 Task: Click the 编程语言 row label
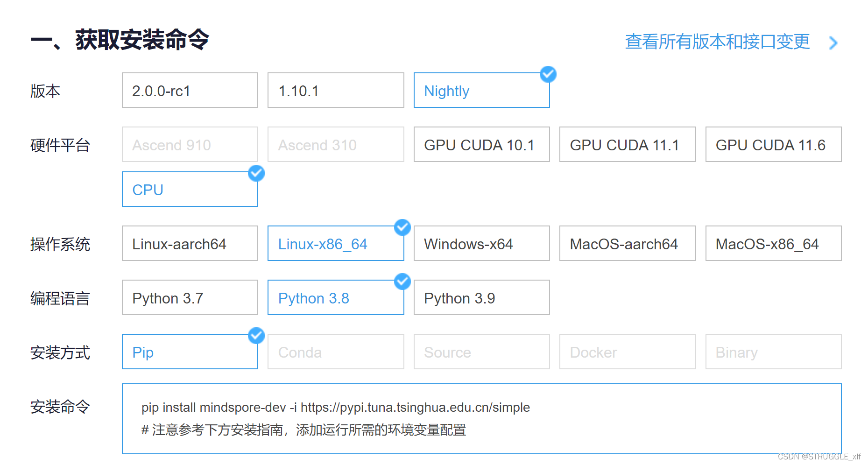[60, 298]
